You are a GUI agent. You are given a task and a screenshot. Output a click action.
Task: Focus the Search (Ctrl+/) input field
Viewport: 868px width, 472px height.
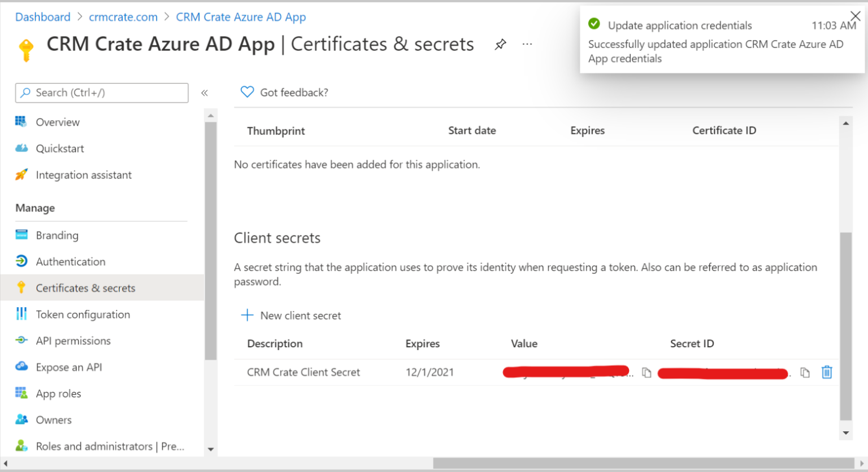[102, 93]
